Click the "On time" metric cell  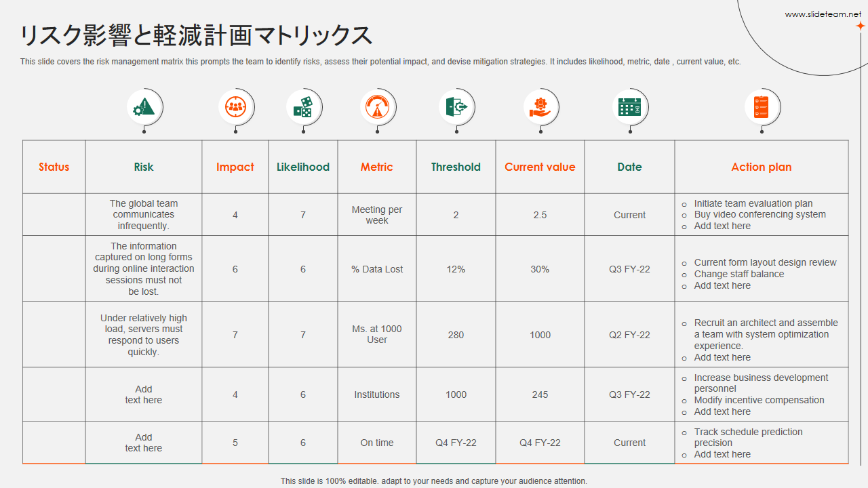[377, 443]
